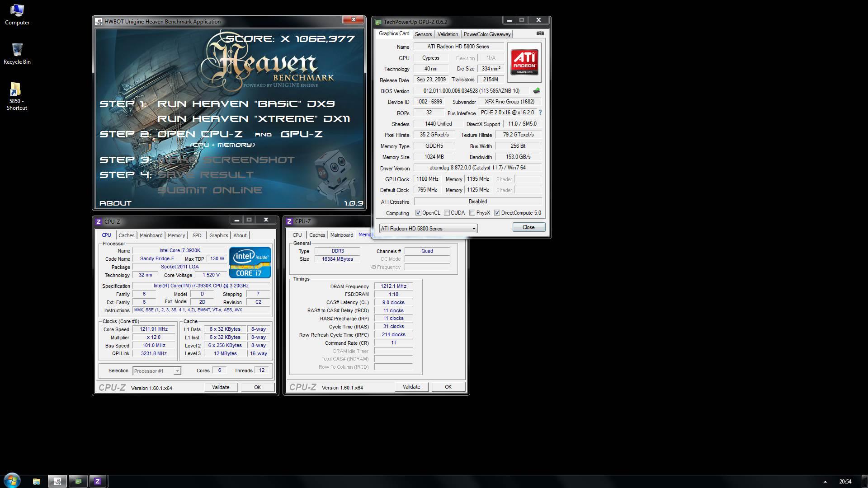
Task: Click Close button in GPU-Z
Action: (528, 227)
